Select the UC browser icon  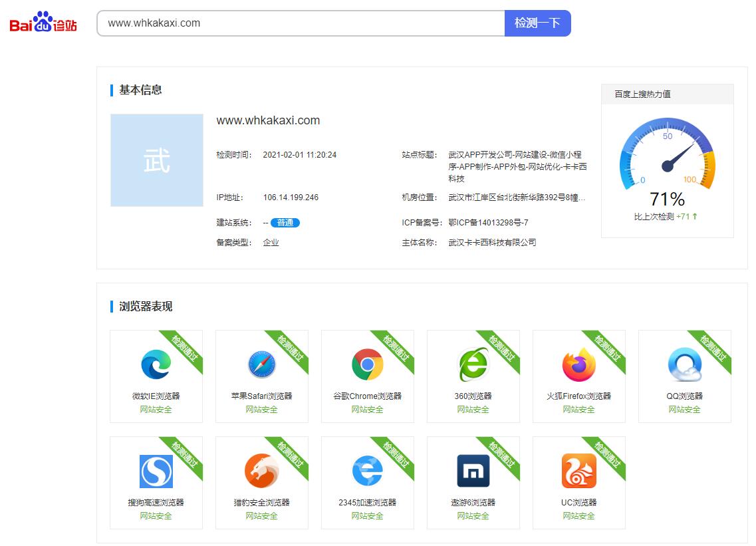tap(578, 471)
